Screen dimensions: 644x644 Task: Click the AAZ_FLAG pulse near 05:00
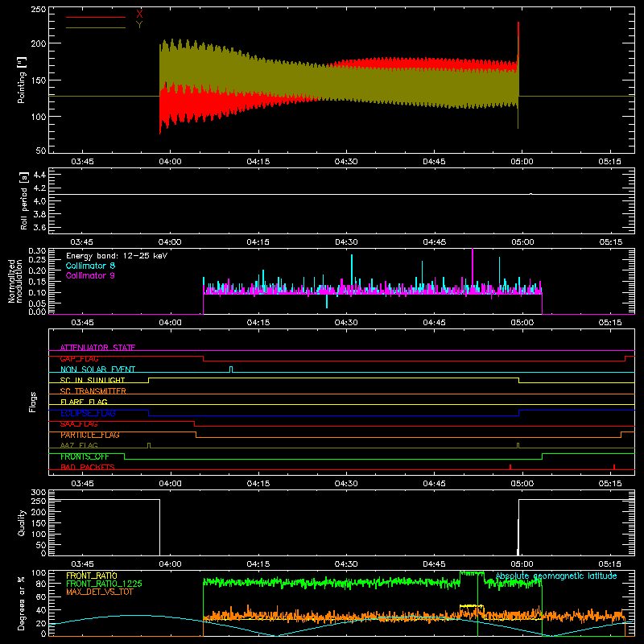(x=518, y=445)
